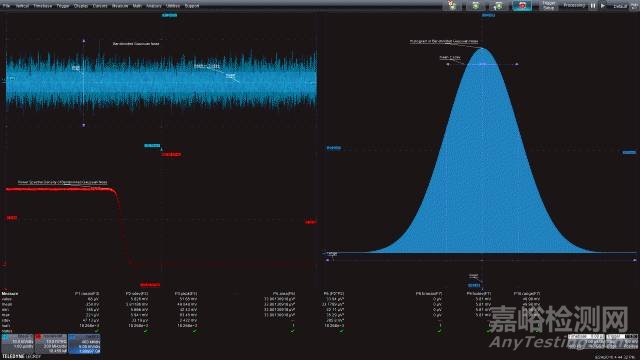Pause the acquisition
The image size is (640, 360).
tap(593, 6)
